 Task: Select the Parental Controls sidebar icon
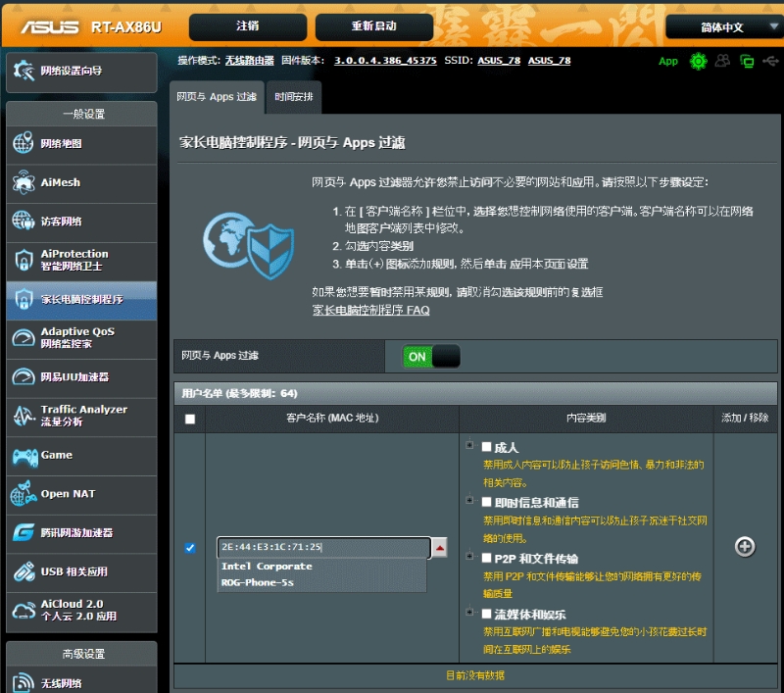click(23, 299)
